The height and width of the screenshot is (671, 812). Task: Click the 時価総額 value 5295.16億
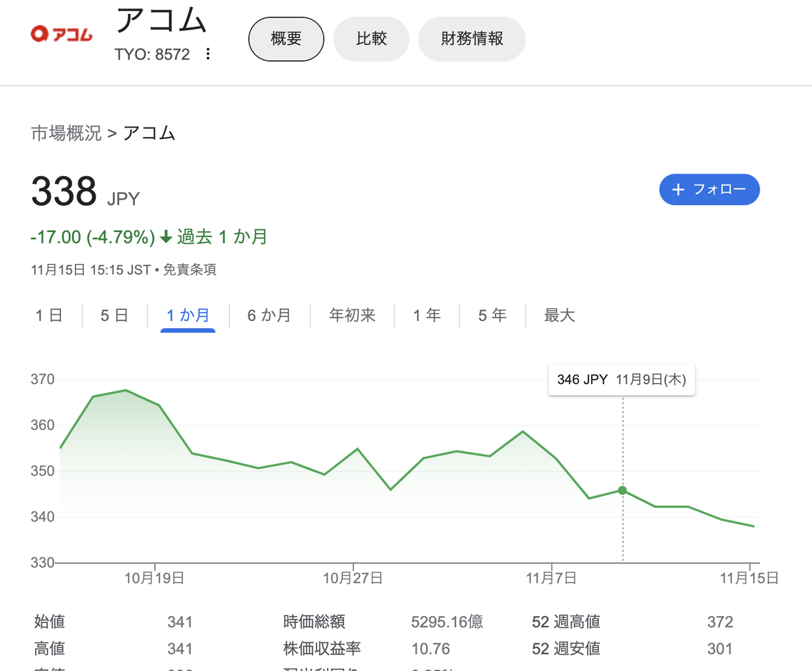(x=447, y=622)
